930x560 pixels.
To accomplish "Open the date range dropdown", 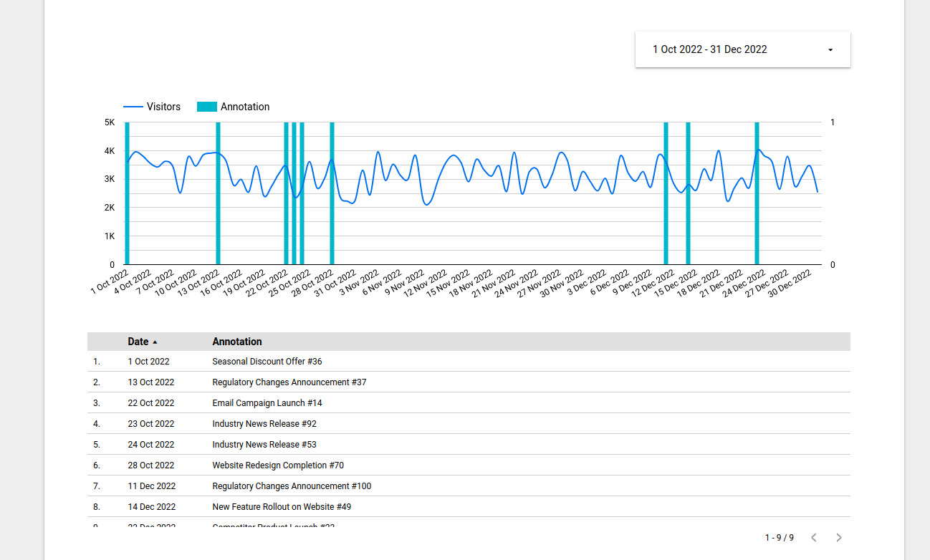I will 742,49.
